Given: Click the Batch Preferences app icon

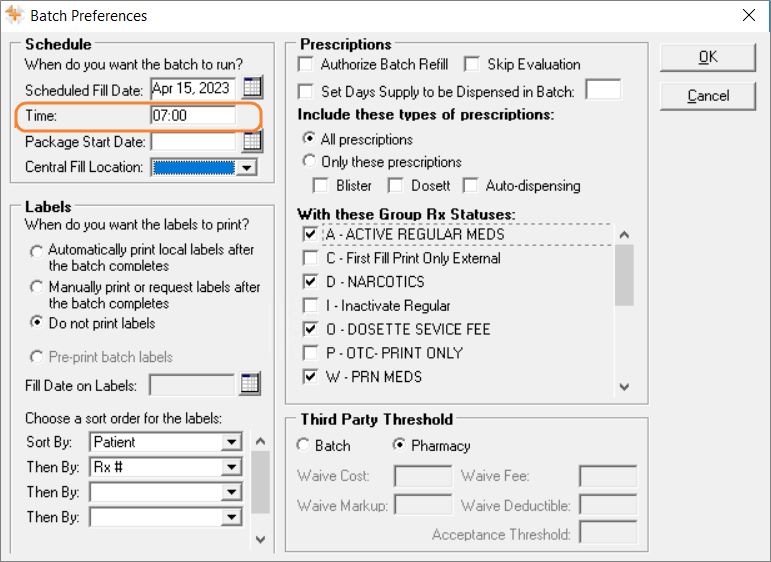Looking at the screenshot, I should click(x=14, y=15).
